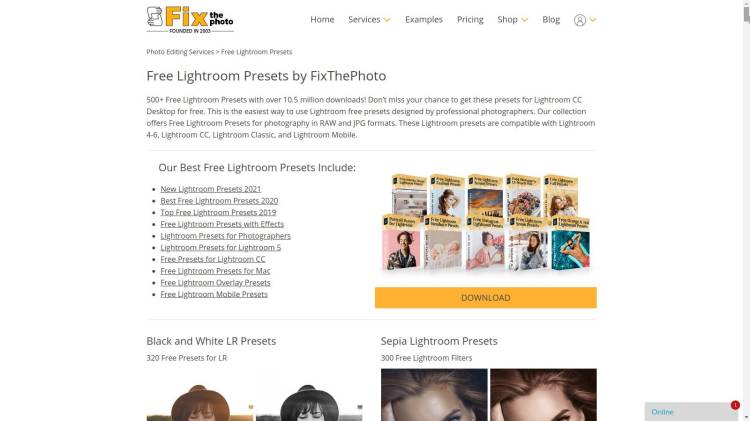Open New Lightroom Presets 2021 link
Screen dimensions: 750x421
(210, 189)
